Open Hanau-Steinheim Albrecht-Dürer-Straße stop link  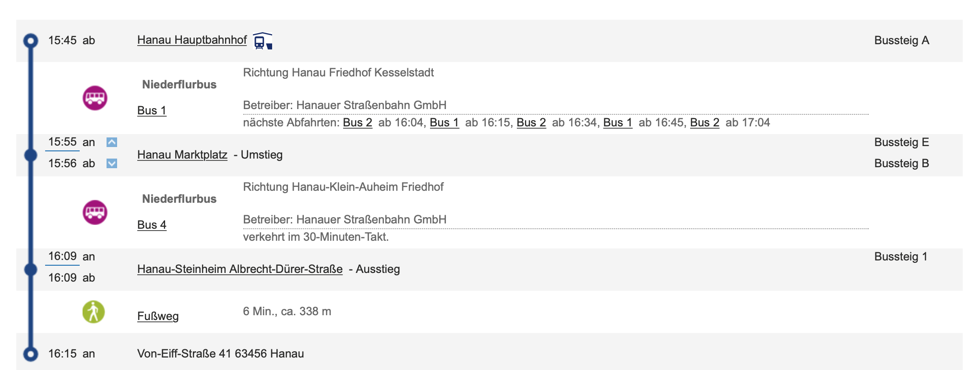tap(240, 269)
